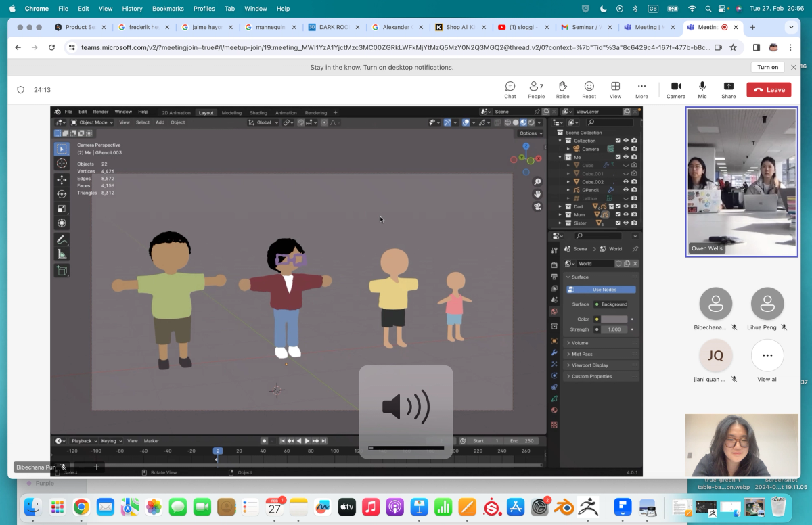Toggle Camera on in Teams meeting
Screen dimensions: 812x525
pyautogui.click(x=675, y=90)
